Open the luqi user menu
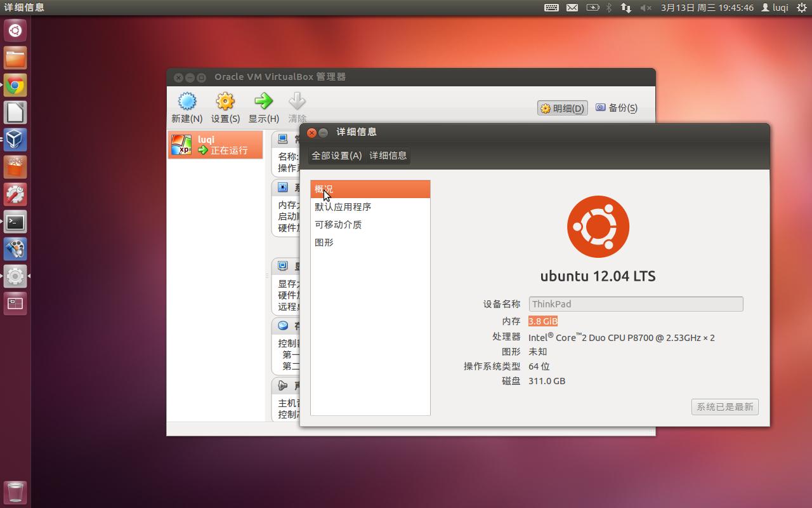 click(775, 8)
